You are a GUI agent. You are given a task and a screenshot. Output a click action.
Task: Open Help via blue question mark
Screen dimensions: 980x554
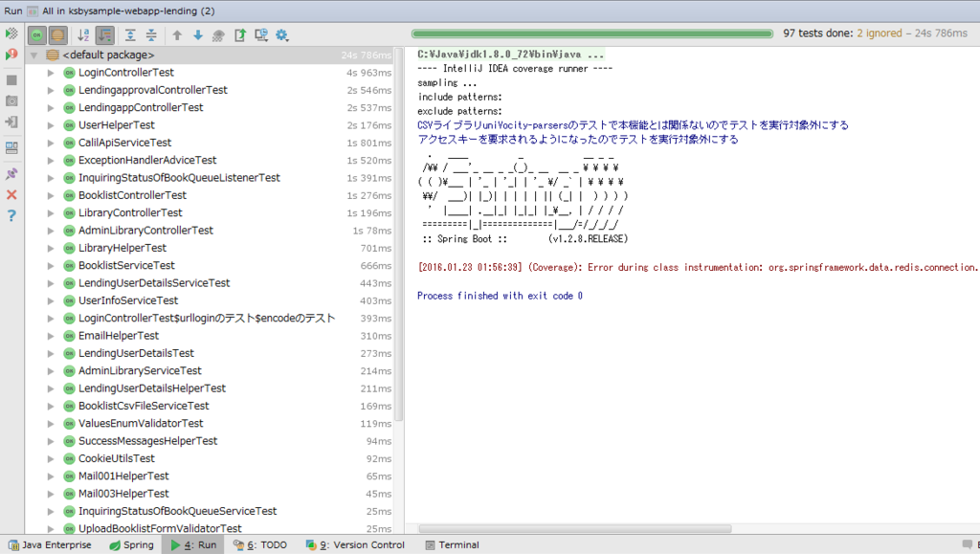click(11, 216)
